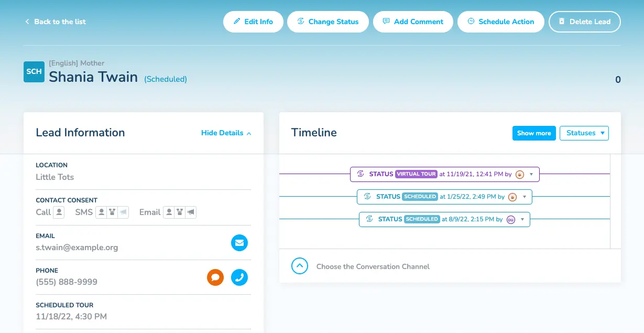Toggle Email consent megaphone icon

(191, 212)
